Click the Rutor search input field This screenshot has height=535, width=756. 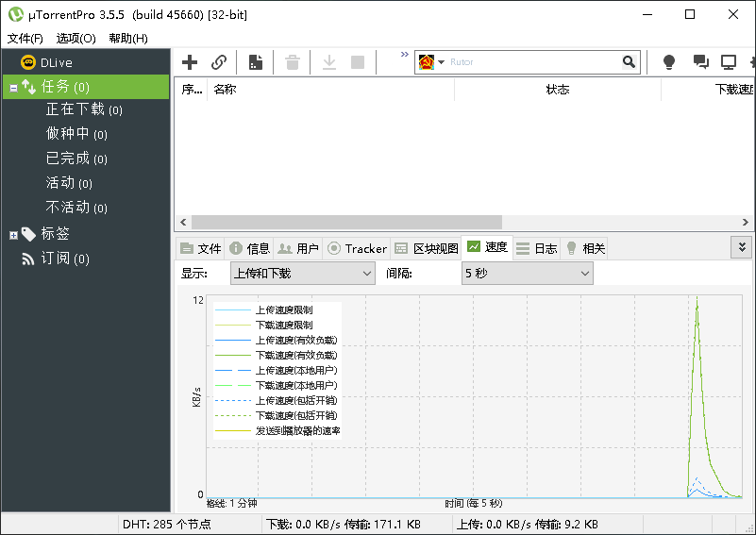pos(532,62)
